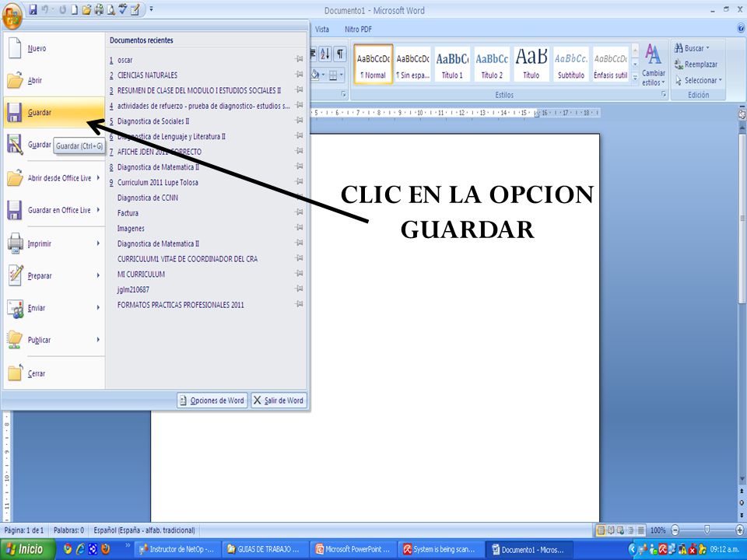The height and width of the screenshot is (560, 747).
Task: Open the Cambiar estilos dropdown
Action: [653, 65]
